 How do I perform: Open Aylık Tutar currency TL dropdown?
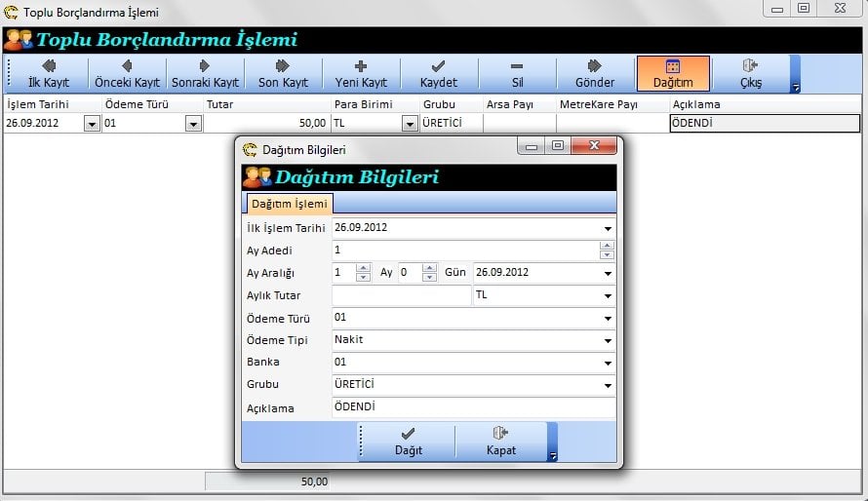tap(608, 296)
